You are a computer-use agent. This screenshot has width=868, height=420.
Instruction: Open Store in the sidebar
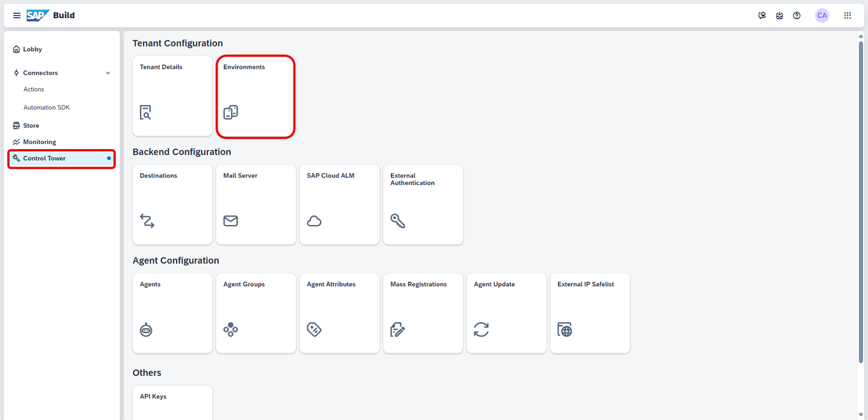tap(61, 126)
